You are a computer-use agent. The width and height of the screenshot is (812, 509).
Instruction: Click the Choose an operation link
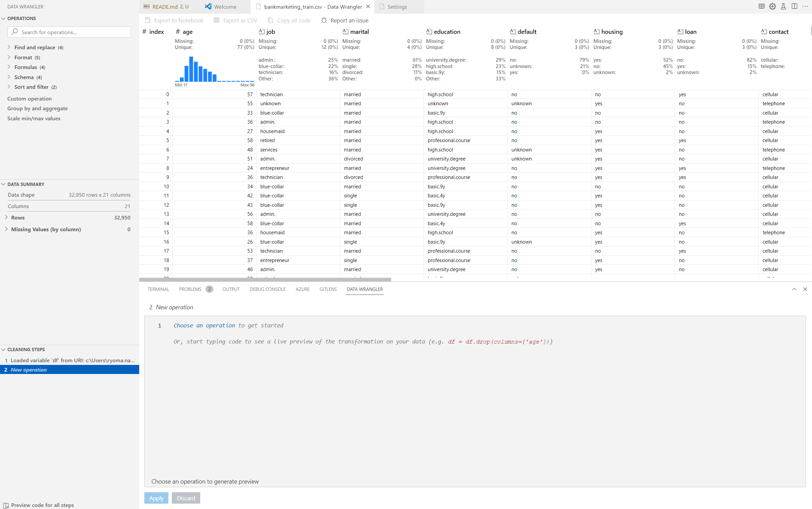coord(204,325)
